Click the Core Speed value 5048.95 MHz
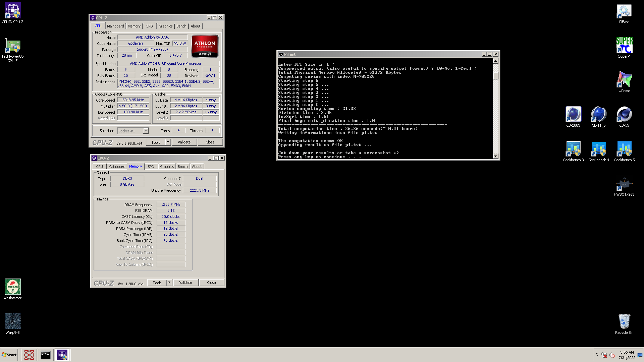Viewport: 644px width, 362px height. point(133,100)
